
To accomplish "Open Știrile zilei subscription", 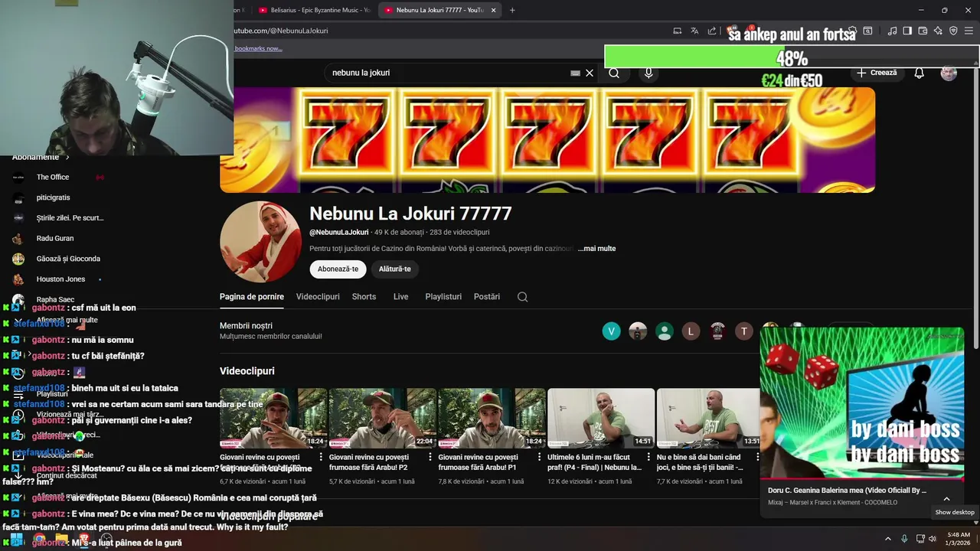I will [70, 218].
